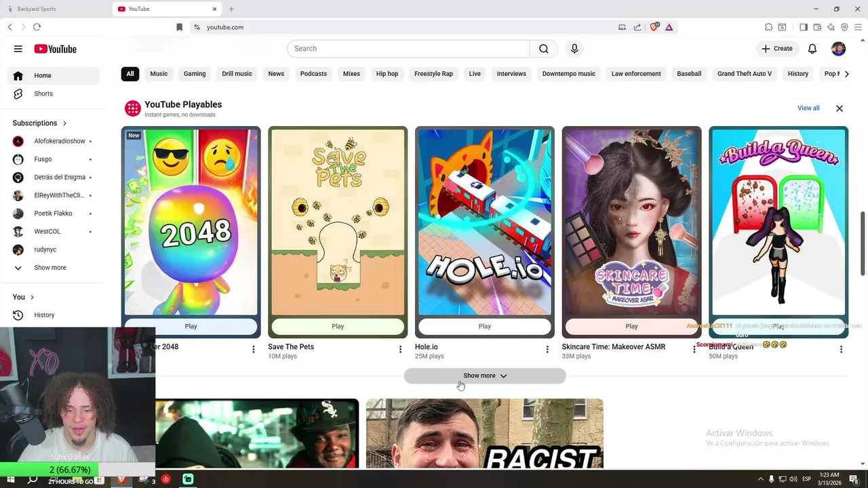Dismiss the YouTube Playables shelf
The image size is (868, 488).
coord(840,108)
